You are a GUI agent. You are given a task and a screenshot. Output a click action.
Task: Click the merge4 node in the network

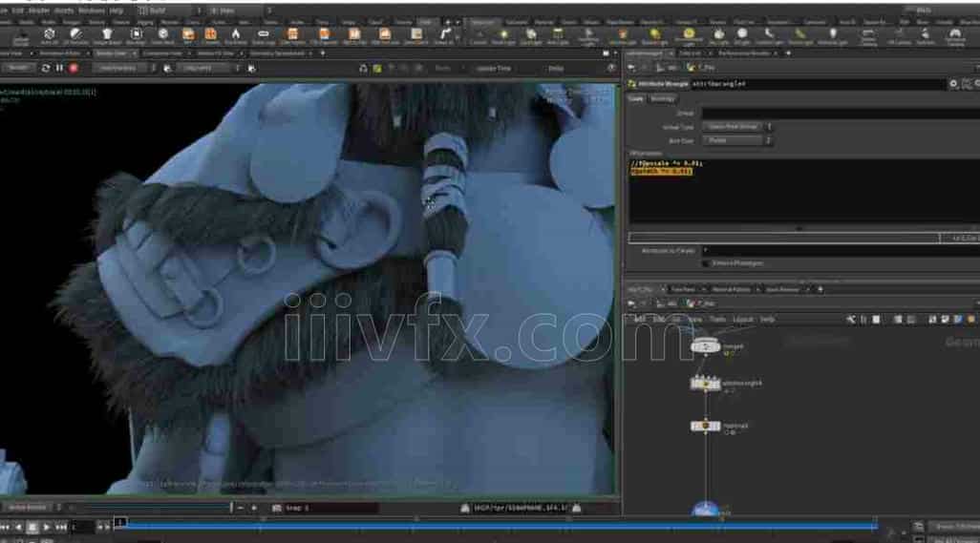coord(706,346)
